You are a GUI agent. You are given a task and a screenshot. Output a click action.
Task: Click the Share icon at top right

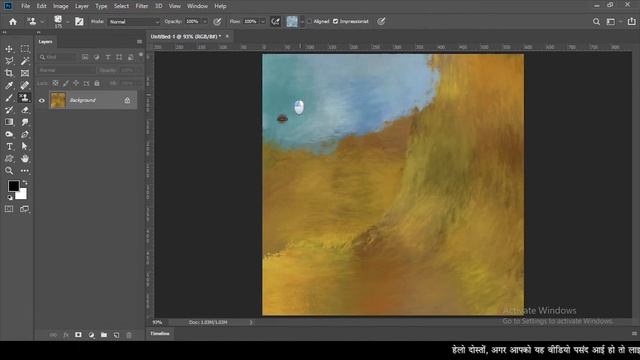tap(631, 22)
